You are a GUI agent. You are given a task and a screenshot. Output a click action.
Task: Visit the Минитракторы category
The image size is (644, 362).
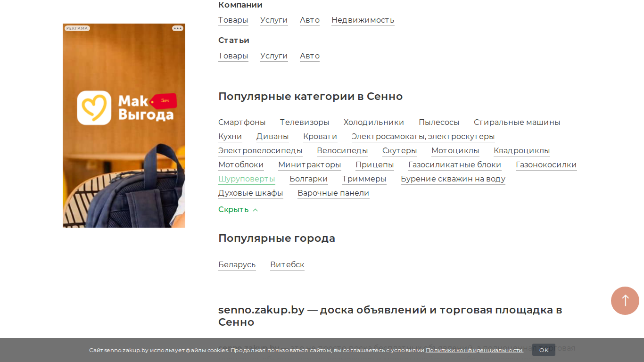tap(310, 165)
